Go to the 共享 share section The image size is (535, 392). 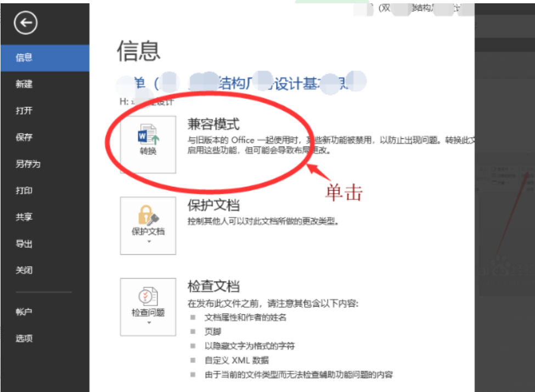pos(24,217)
